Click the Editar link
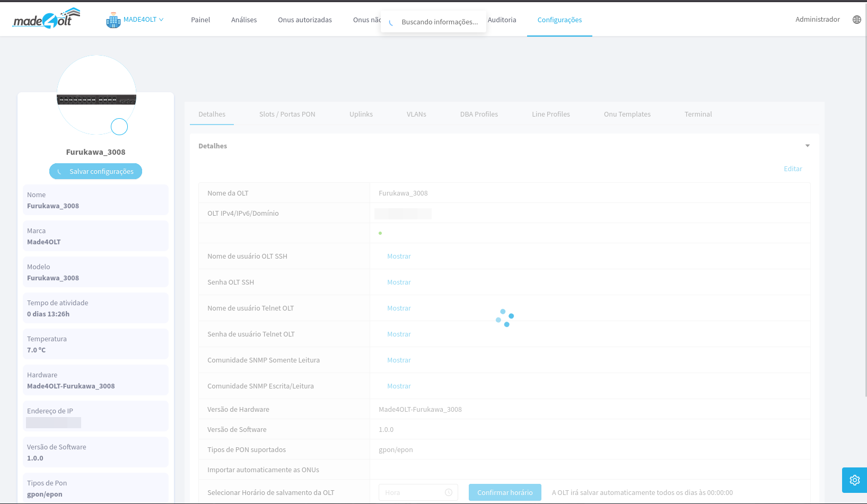 [x=793, y=169]
